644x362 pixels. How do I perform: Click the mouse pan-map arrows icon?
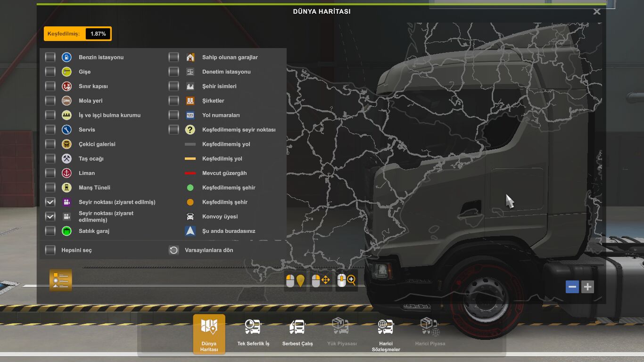321,280
